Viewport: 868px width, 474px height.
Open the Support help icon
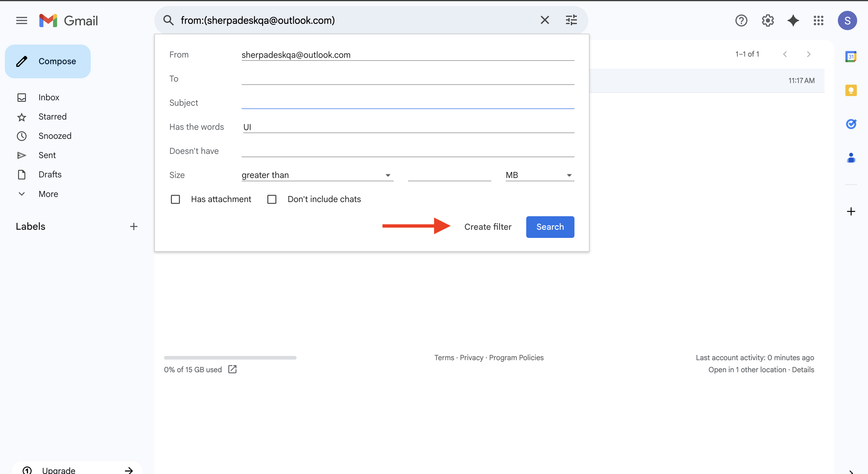(741, 20)
